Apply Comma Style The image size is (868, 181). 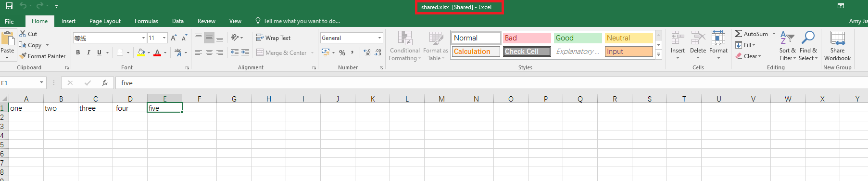tap(352, 52)
